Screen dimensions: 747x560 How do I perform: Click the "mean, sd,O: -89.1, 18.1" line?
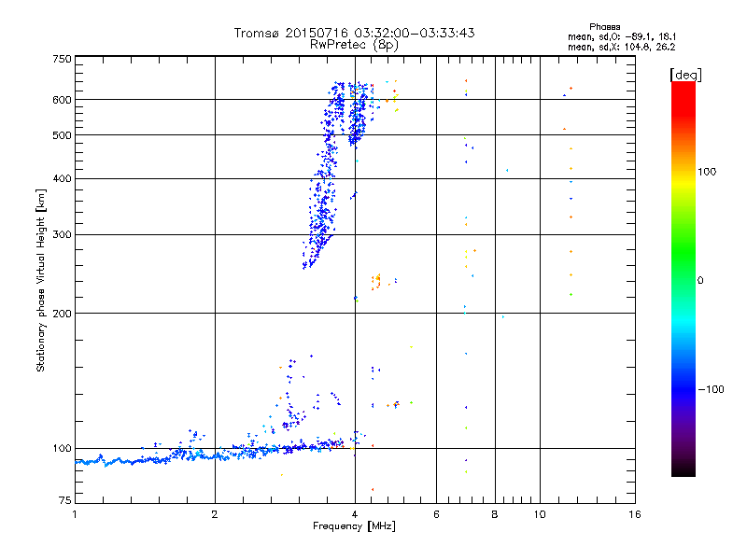[x=622, y=36]
